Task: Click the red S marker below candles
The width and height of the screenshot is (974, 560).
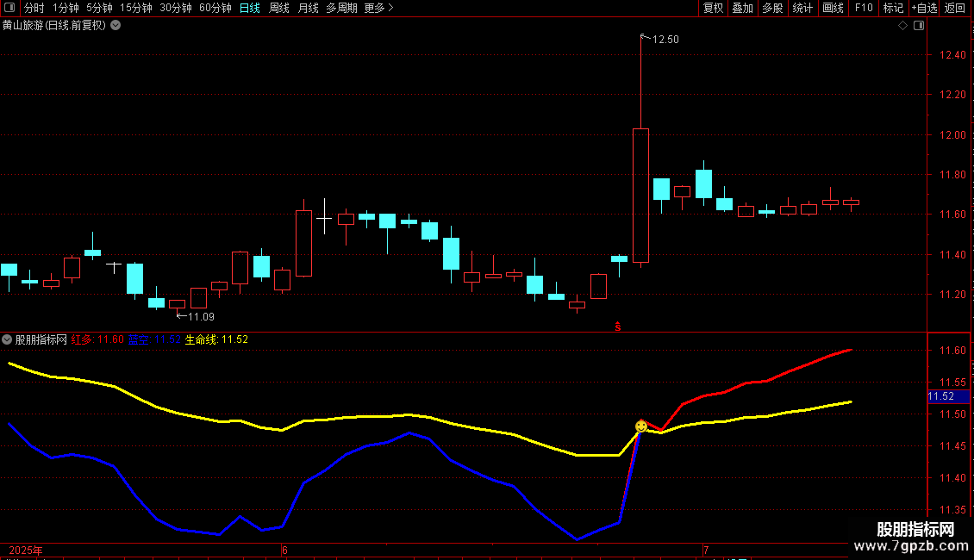Action: tap(617, 327)
